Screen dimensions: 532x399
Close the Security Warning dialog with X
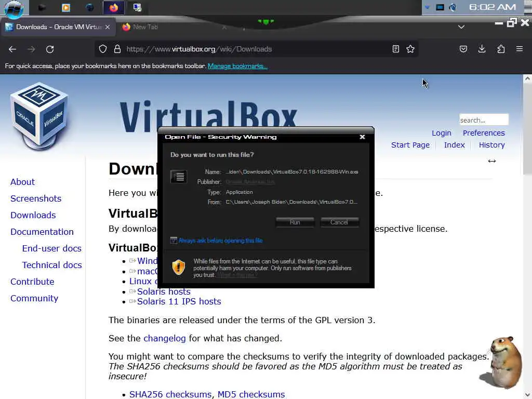pyautogui.click(x=362, y=137)
